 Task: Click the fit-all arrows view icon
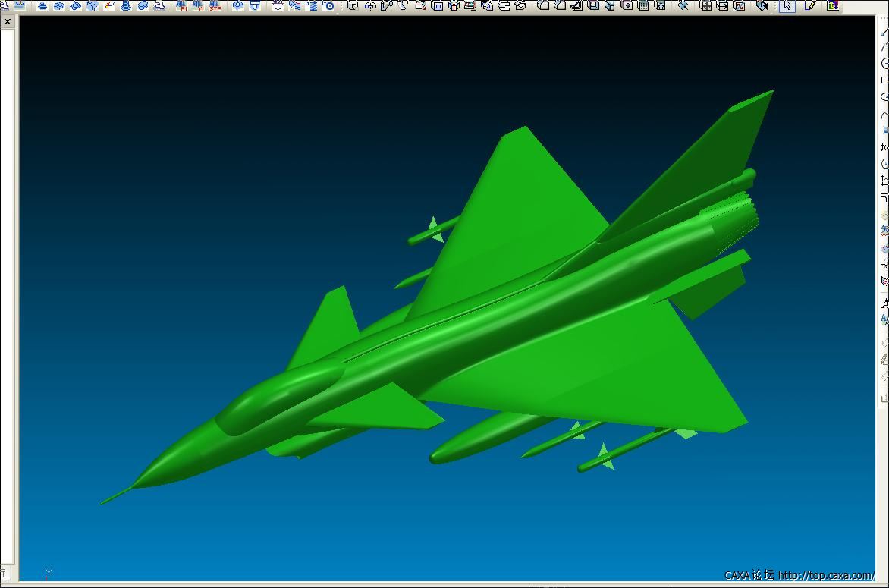point(661,5)
